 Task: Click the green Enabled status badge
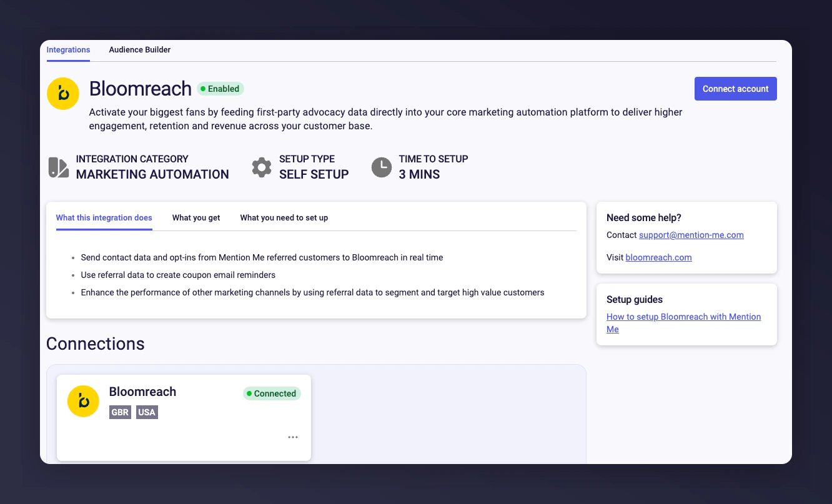point(220,89)
